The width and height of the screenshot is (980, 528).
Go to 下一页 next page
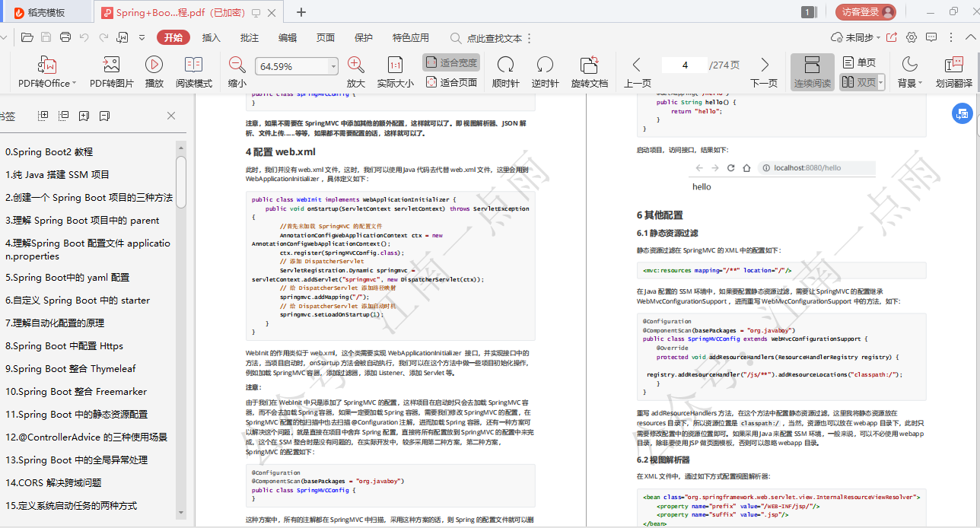(x=764, y=72)
